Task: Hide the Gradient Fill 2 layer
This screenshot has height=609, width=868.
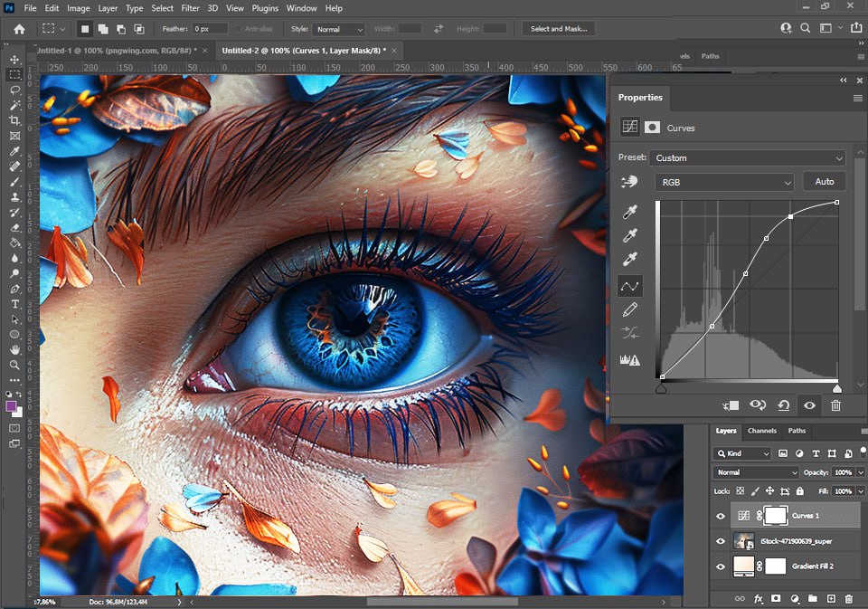Action: pyautogui.click(x=721, y=566)
